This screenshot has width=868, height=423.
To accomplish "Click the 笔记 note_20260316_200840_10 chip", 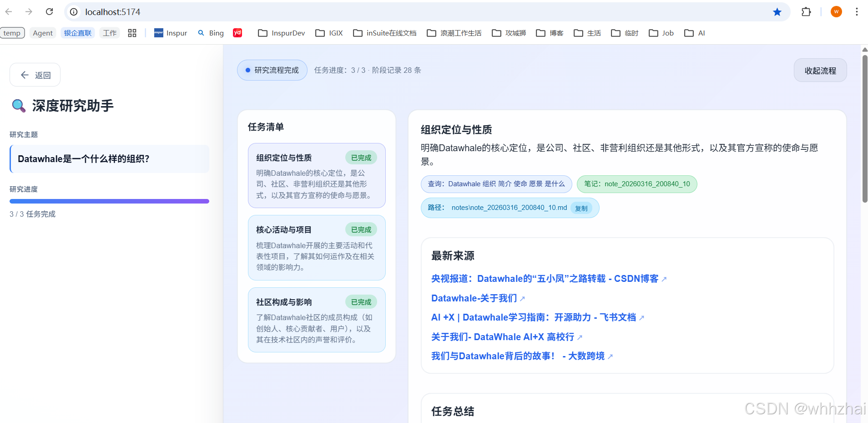I will (637, 184).
